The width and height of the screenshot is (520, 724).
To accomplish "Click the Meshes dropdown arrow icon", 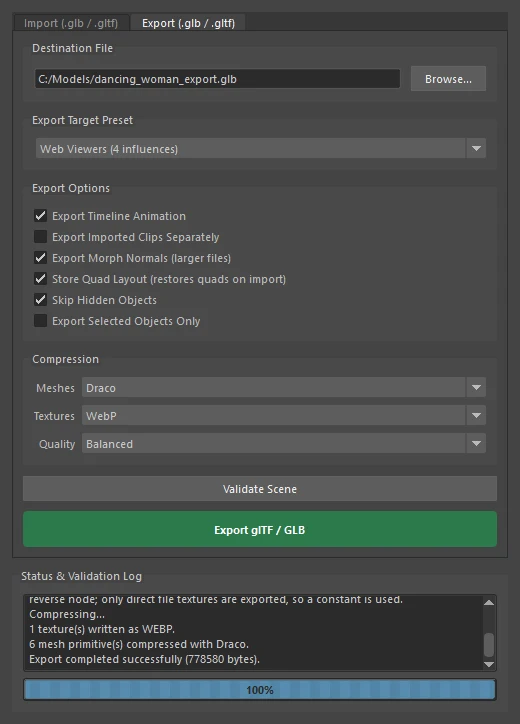I will pos(476,387).
